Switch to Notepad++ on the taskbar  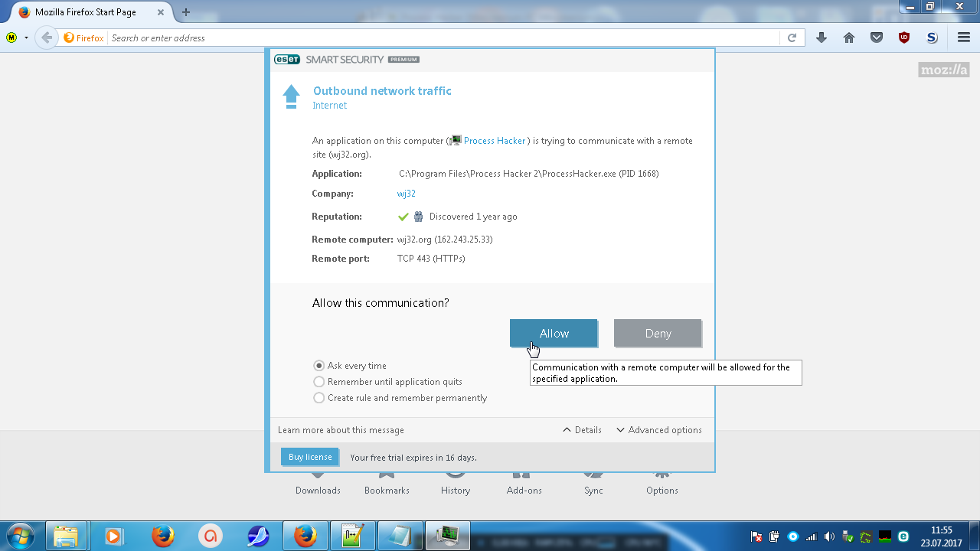352,536
